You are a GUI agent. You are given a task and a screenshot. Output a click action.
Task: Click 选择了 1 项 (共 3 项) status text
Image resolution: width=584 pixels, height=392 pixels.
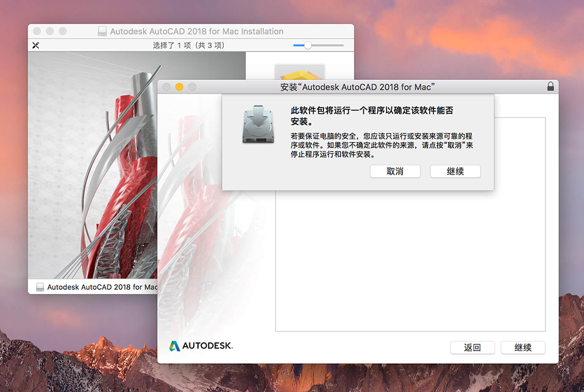(x=189, y=46)
